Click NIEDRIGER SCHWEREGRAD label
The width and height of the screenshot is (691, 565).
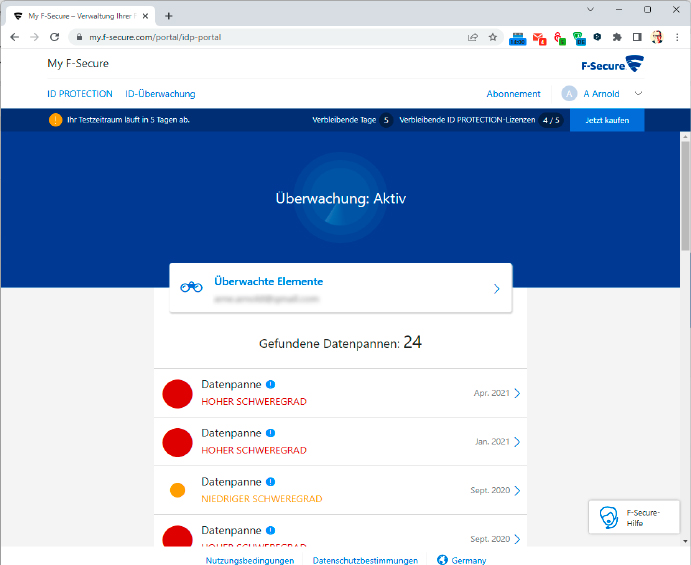pyautogui.click(x=262, y=499)
